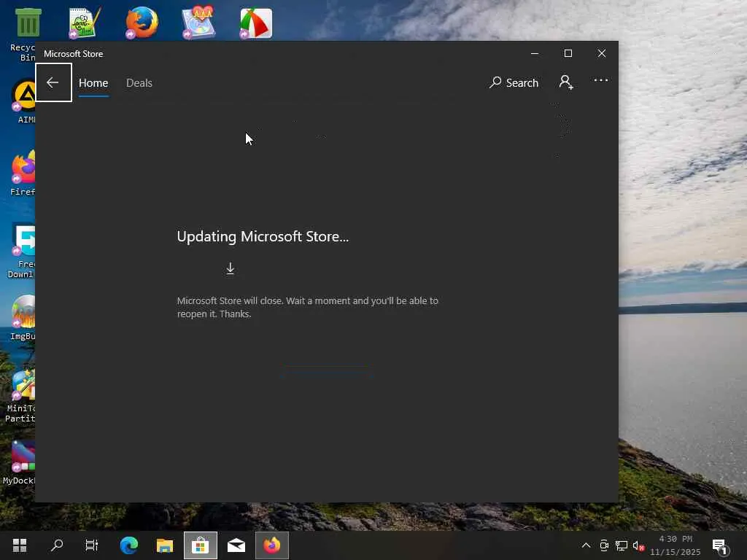Click the muted volume tray icon

tap(638, 545)
